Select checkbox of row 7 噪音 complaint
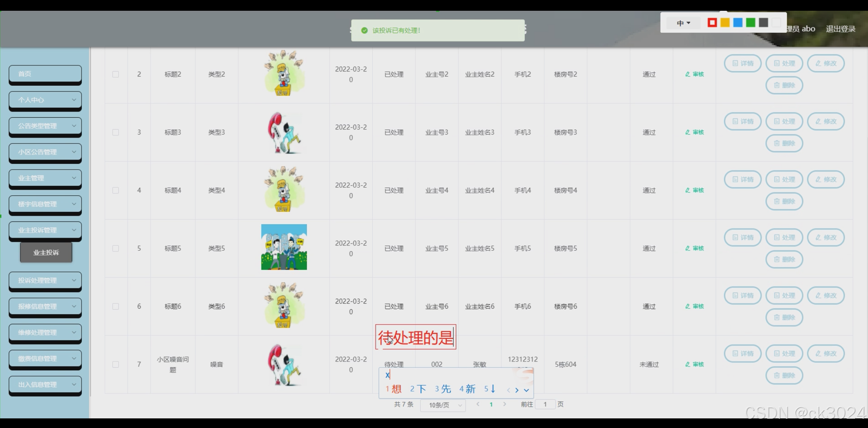Image resolution: width=868 pixels, height=428 pixels. point(116,365)
